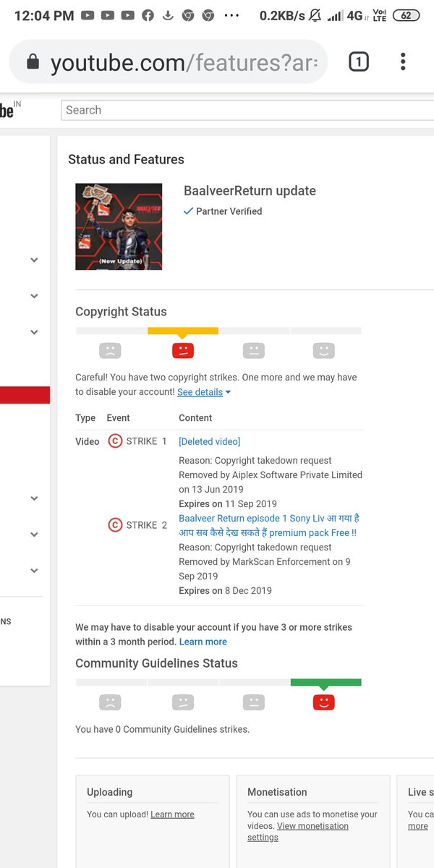Click the Uploading card heading
The height and width of the screenshot is (868, 434).
(x=109, y=792)
